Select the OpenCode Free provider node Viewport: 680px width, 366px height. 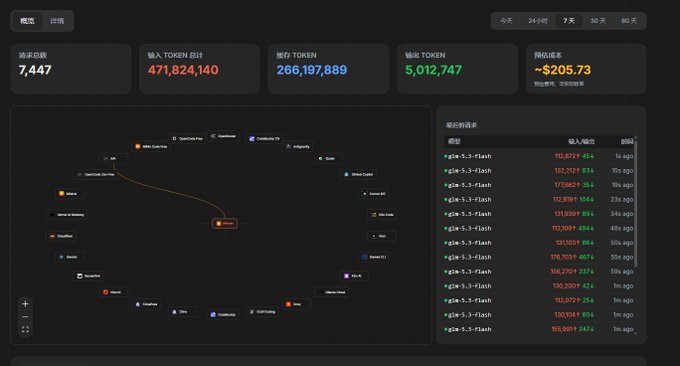187,139
